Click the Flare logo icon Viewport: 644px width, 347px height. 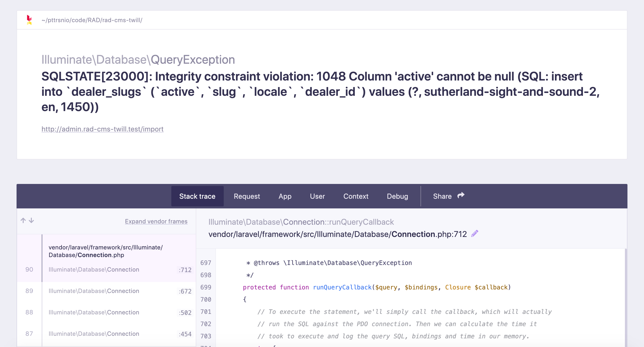[x=29, y=20]
